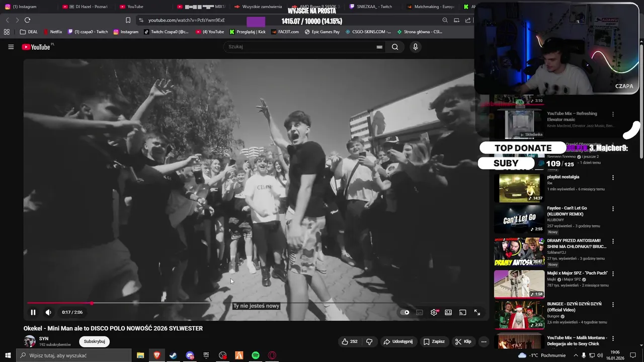Pause the YouTube video
Screen dimensions: 644x362
33,312
